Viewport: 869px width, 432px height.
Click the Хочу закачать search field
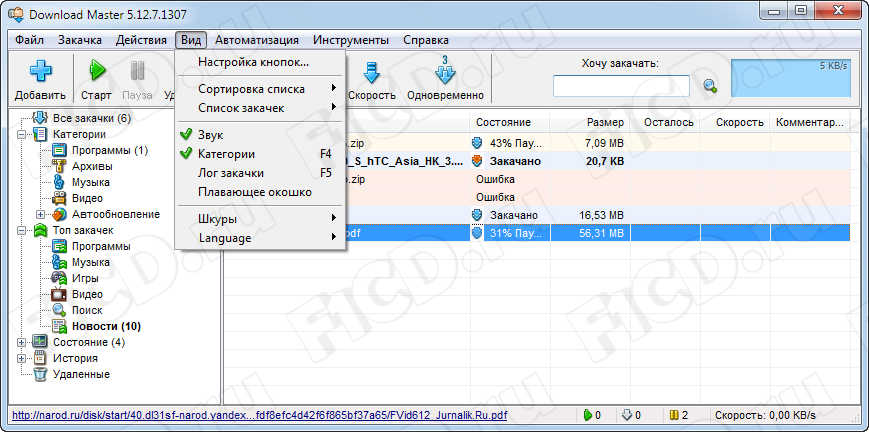tap(621, 86)
